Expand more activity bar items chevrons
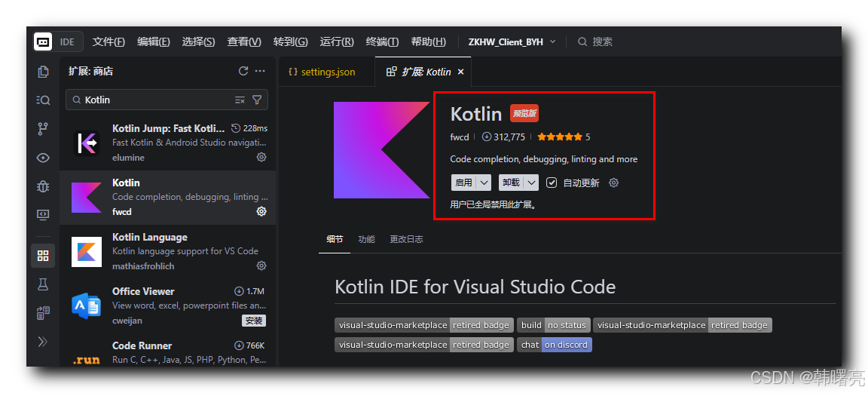 point(43,342)
